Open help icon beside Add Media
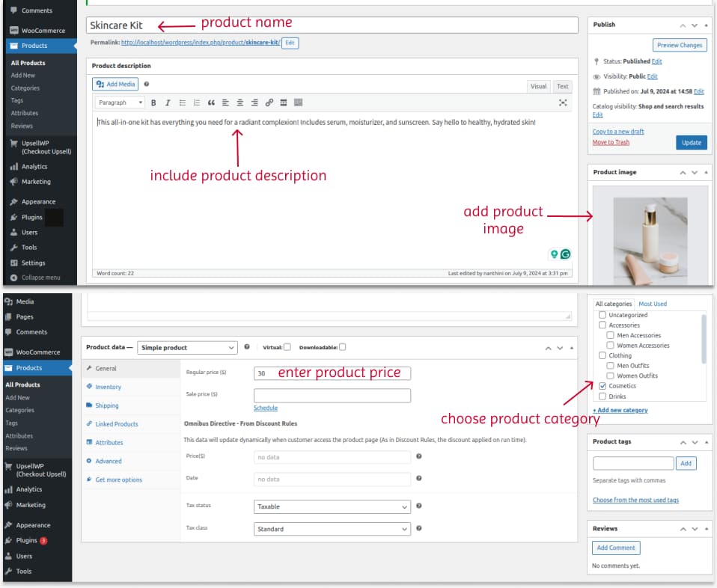The height and width of the screenshot is (588, 717). (x=147, y=84)
